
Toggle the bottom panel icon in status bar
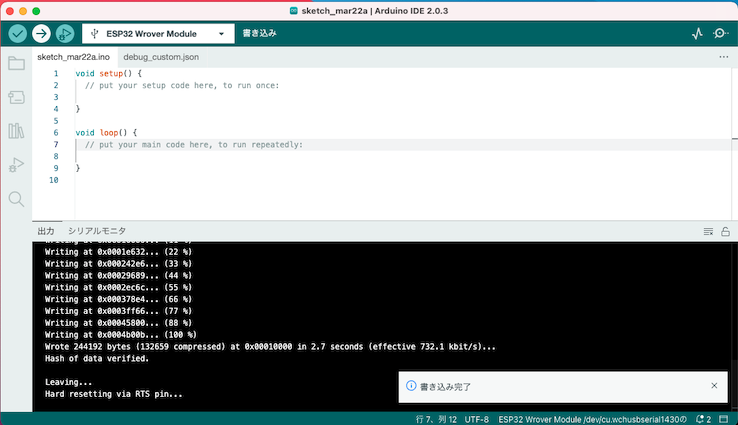point(724,419)
